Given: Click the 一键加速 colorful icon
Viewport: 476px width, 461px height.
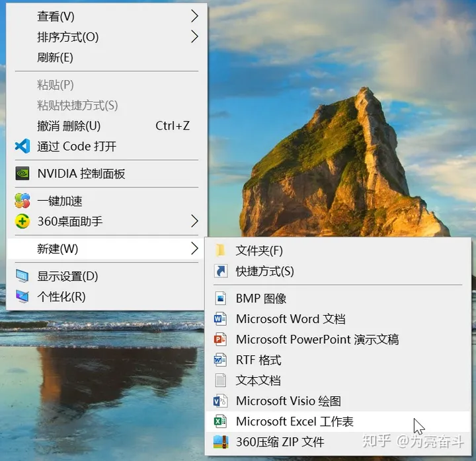Looking at the screenshot, I should coord(22,201).
